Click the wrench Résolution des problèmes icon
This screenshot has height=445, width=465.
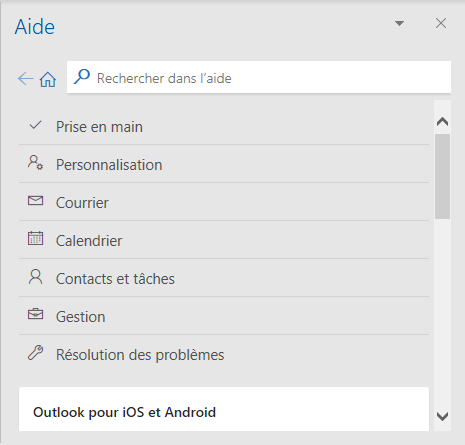(x=35, y=353)
